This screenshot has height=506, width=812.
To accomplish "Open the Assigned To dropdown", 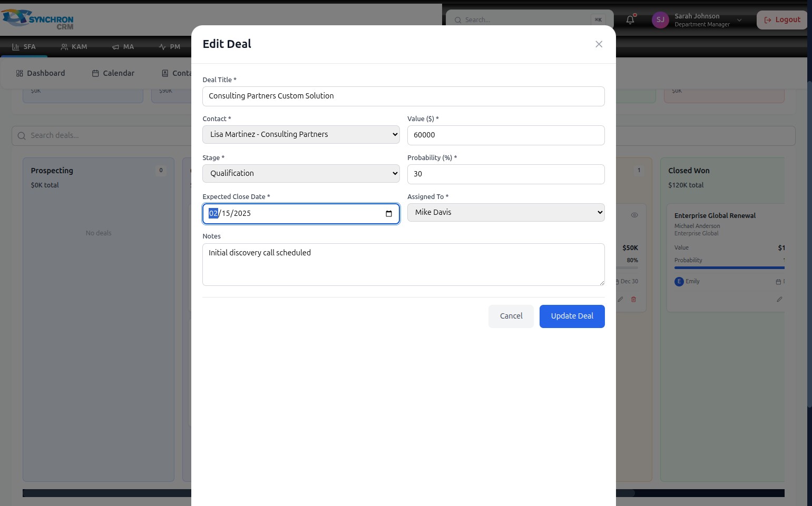I will [x=506, y=213].
